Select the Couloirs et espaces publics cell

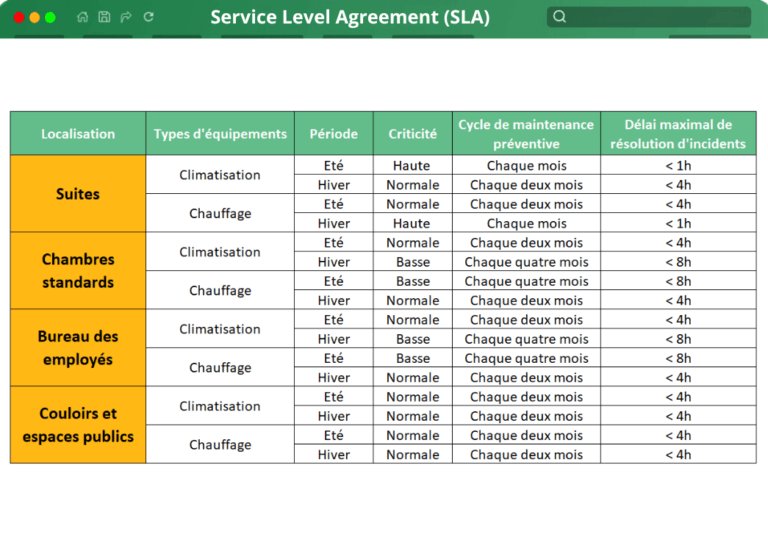pos(78,425)
